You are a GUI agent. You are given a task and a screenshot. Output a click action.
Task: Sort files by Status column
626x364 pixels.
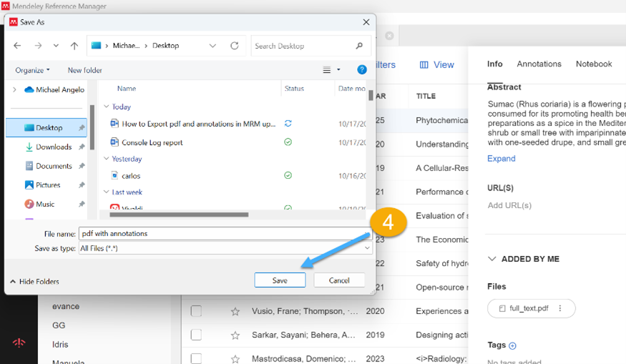(294, 89)
